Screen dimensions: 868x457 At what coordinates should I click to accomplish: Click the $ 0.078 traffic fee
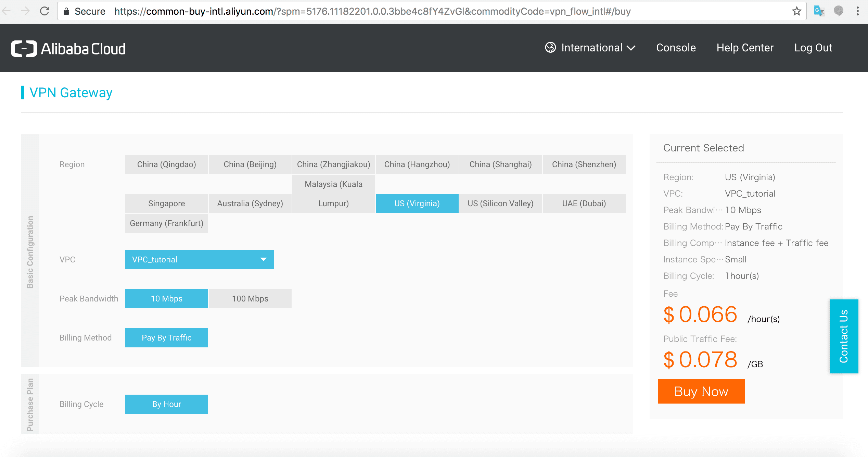coord(700,360)
